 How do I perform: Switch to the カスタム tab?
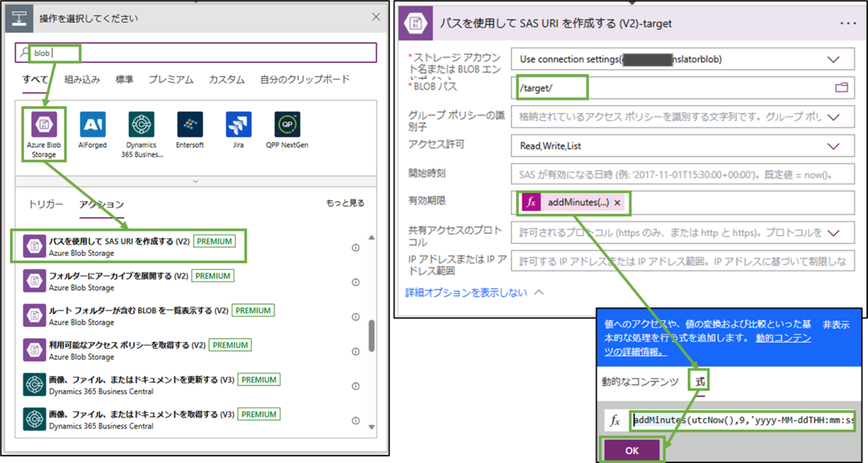(x=226, y=80)
